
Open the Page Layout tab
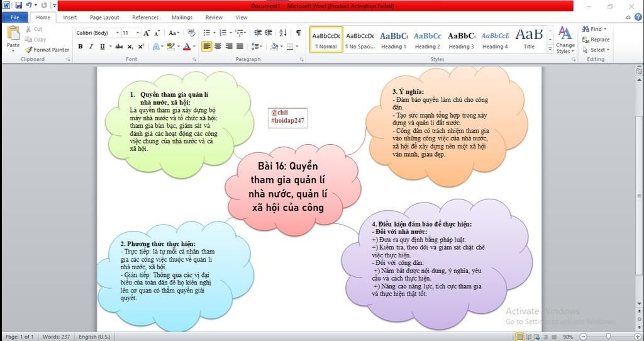(x=104, y=18)
